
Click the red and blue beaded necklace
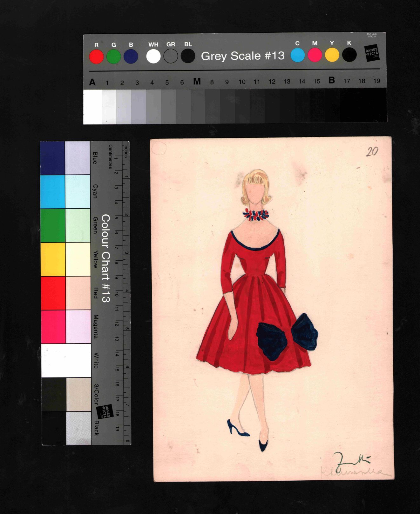256,215
